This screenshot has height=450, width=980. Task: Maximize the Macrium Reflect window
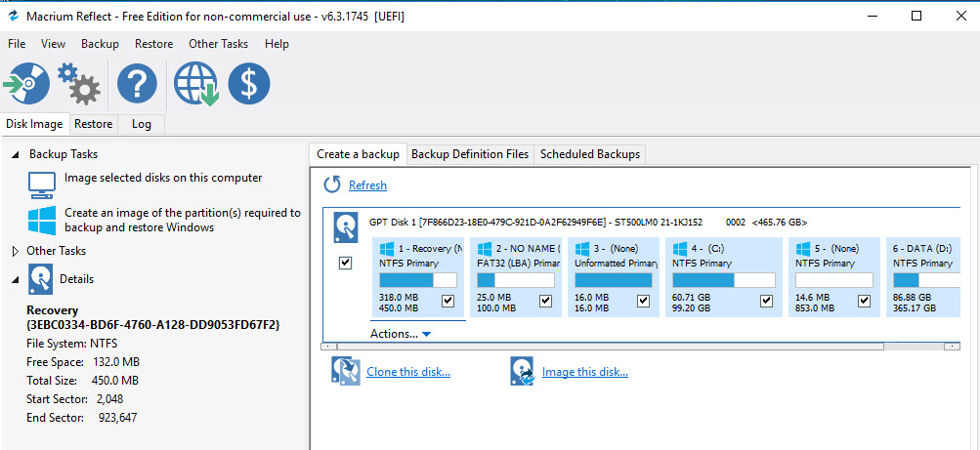[916, 16]
